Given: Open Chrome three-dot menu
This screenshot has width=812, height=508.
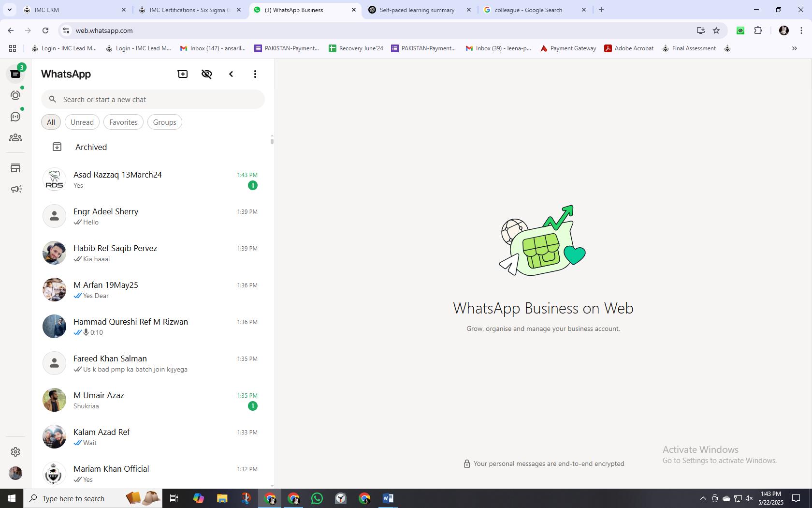Looking at the screenshot, I should coord(801,30).
